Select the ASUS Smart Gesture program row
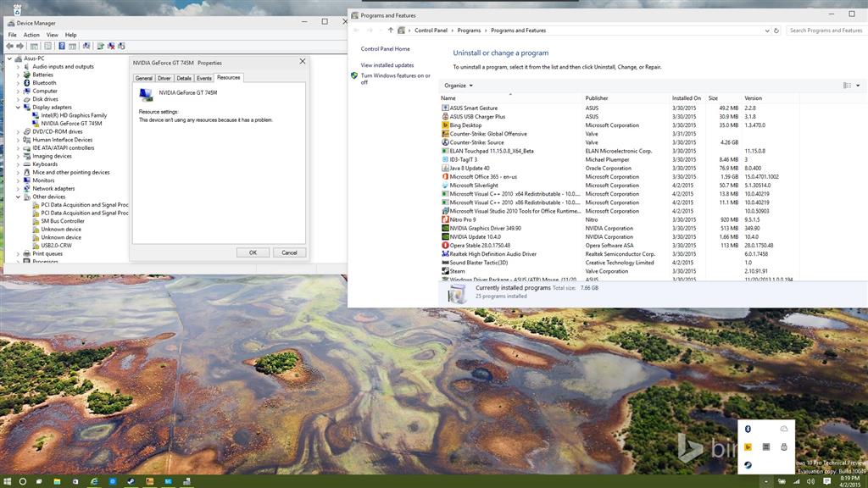Image resolution: width=868 pixels, height=488 pixels. point(619,108)
